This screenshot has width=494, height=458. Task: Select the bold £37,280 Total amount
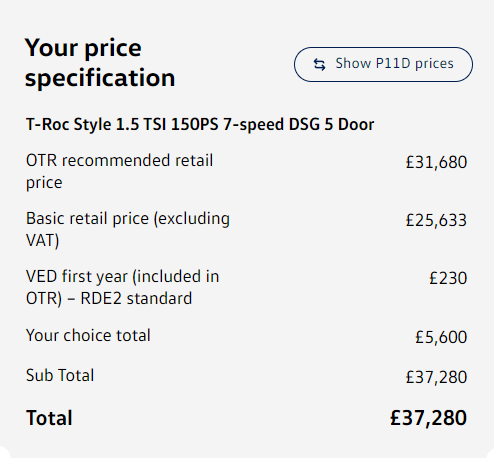click(429, 418)
